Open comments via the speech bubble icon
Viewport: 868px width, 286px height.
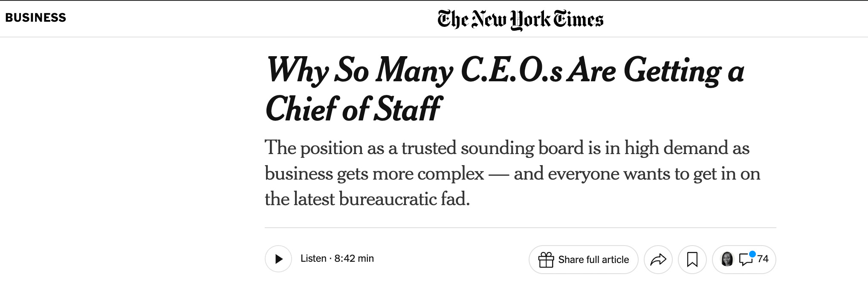[745, 259]
